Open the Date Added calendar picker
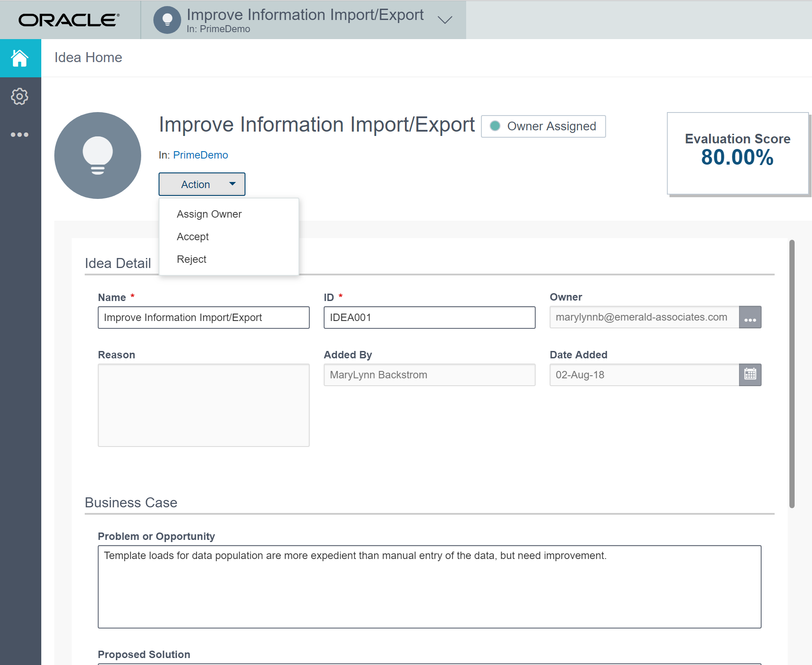The height and width of the screenshot is (665, 812). (750, 375)
